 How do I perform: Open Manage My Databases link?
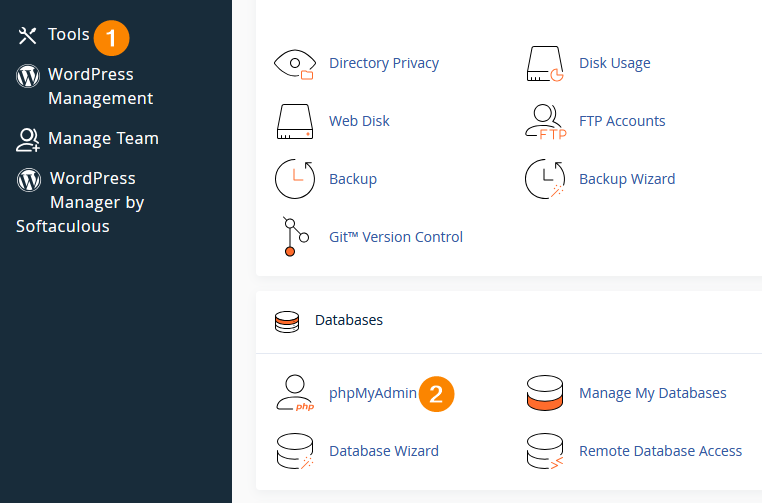coord(653,393)
